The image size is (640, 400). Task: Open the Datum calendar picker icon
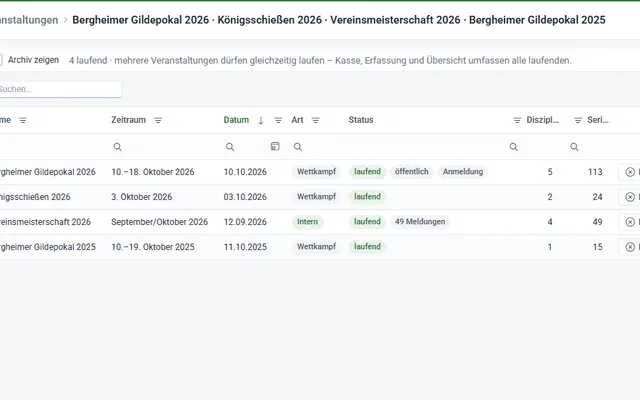point(275,147)
